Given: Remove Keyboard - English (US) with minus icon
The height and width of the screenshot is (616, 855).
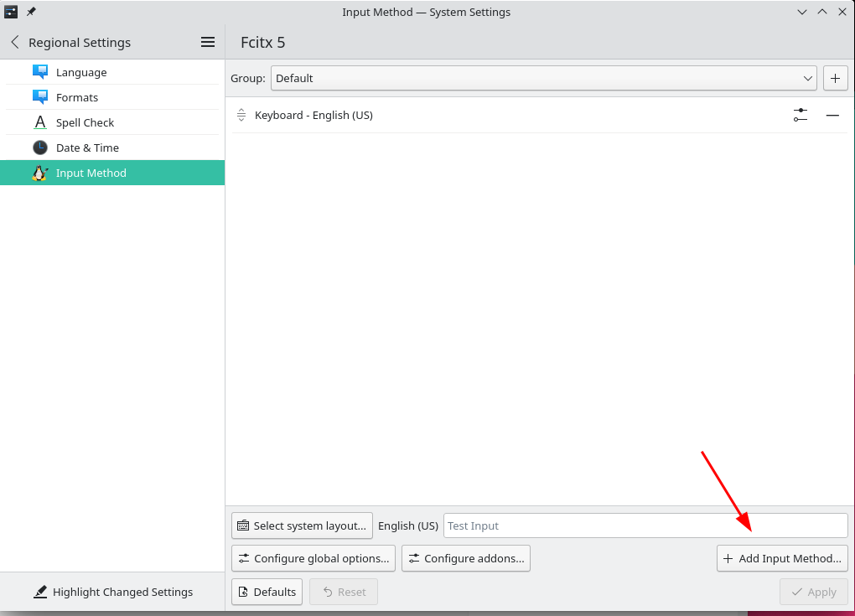Looking at the screenshot, I should (832, 115).
